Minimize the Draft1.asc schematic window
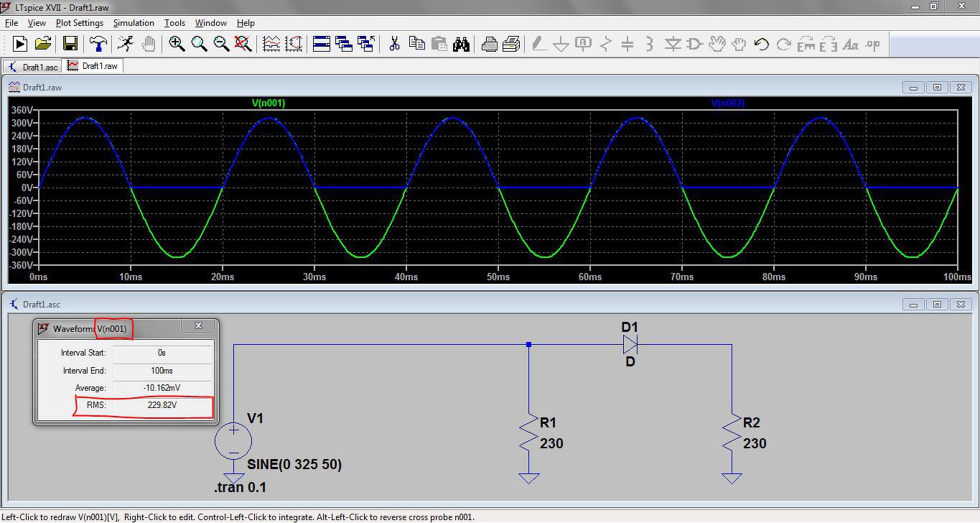The image size is (980, 523). tap(913, 305)
